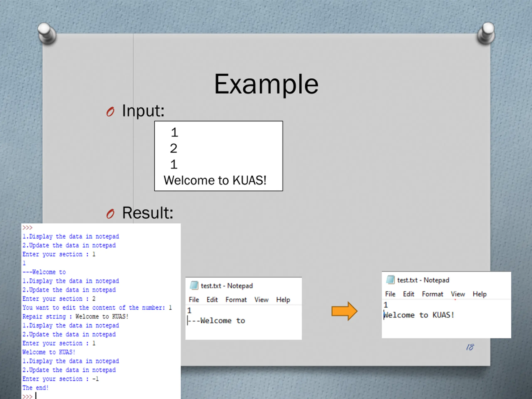The height and width of the screenshot is (399, 532).
Task: Open File menu in the left Notepad window
Action: pos(194,300)
